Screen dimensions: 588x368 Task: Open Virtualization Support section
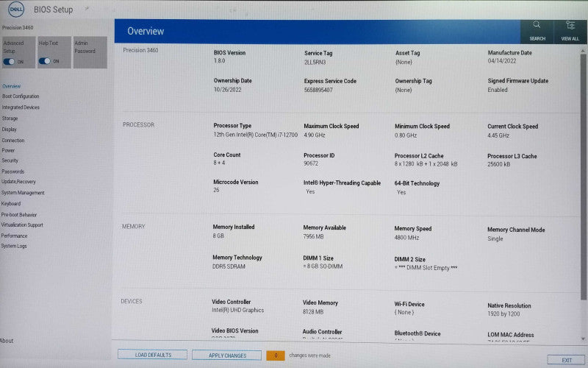click(x=22, y=225)
